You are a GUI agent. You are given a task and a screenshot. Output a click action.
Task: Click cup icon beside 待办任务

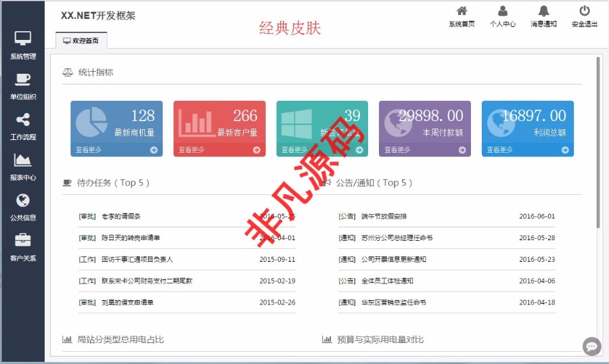pos(67,183)
